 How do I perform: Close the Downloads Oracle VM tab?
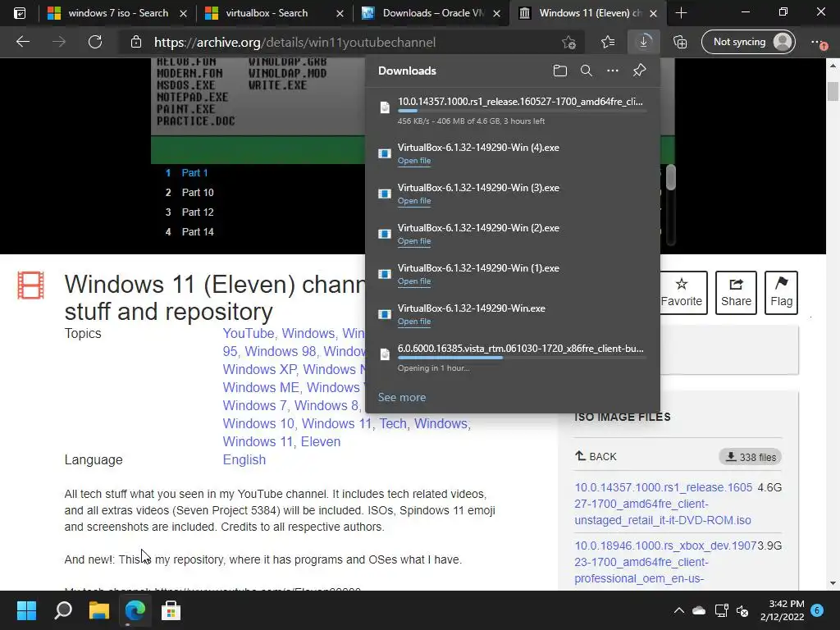[x=496, y=13]
